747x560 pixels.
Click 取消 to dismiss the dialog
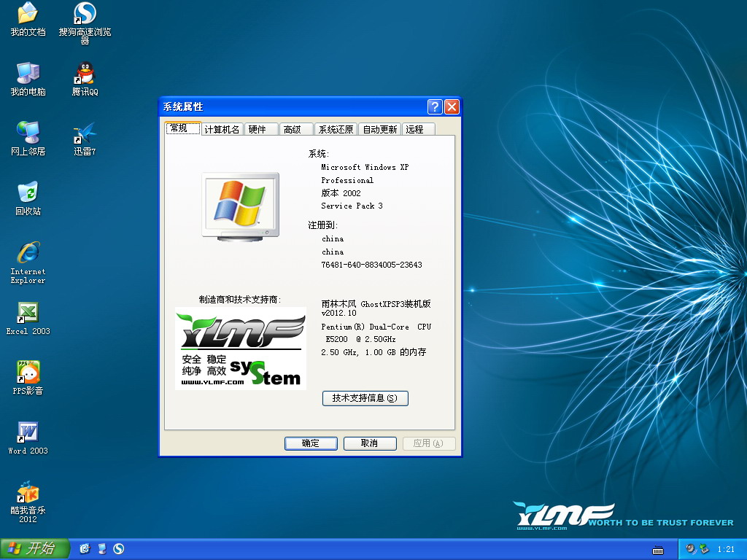pyautogui.click(x=369, y=443)
